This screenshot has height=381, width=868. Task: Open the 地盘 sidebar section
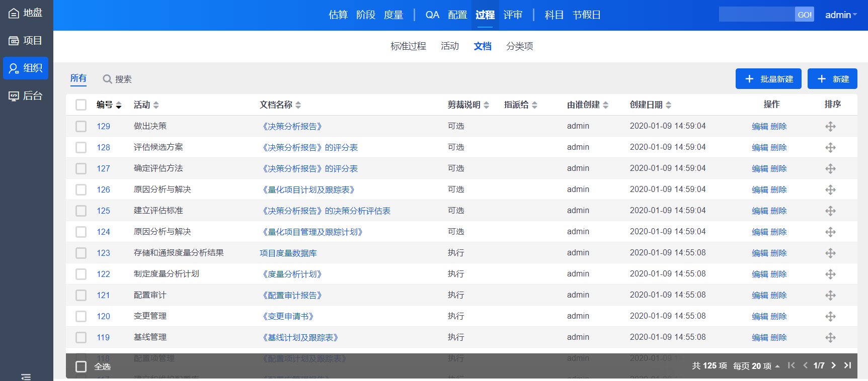[x=26, y=13]
